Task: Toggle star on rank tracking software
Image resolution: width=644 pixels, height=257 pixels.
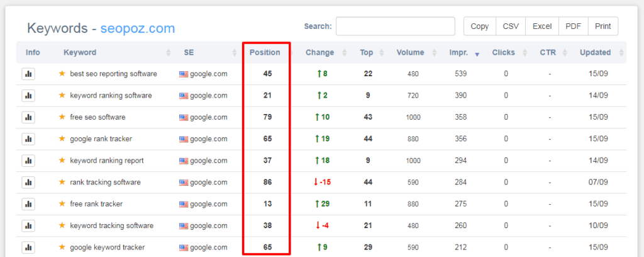Action: pyautogui.click(x=62, y=182)
